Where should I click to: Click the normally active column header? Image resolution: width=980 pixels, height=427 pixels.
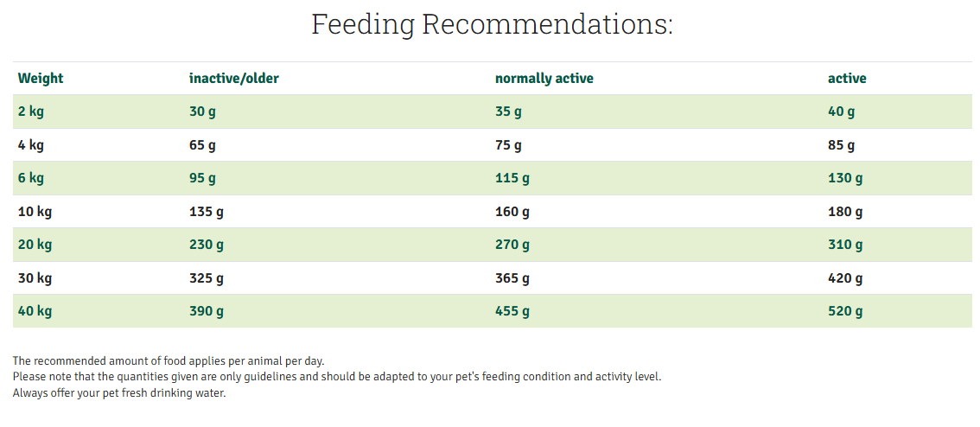pos(544,79)
